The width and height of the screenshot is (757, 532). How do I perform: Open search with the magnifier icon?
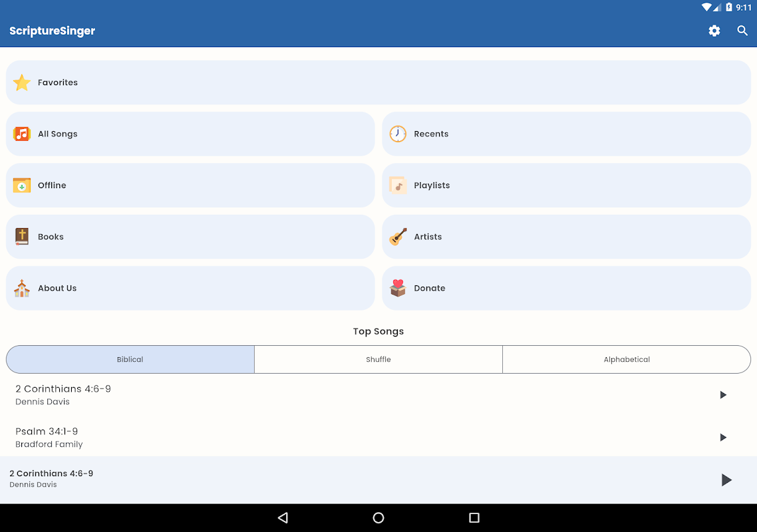(x=742, y=31)
